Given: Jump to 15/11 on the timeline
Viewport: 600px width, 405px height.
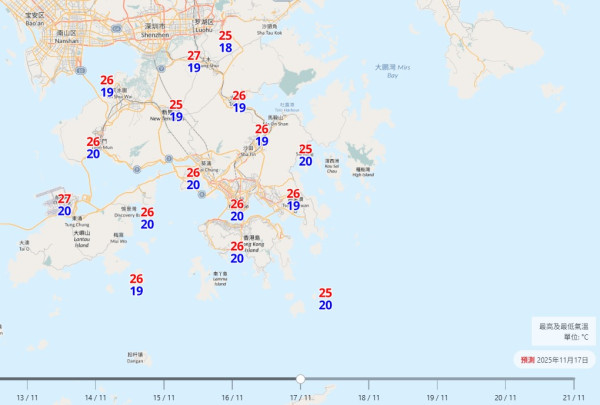Looking at the screenshot, I should pyautogui.click(x=164, y=396).
